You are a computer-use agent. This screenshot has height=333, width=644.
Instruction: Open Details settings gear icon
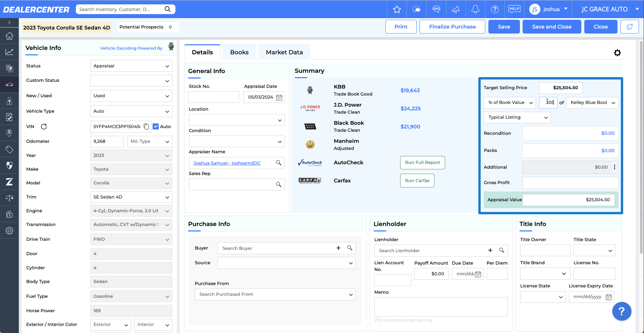pos(617,53)
